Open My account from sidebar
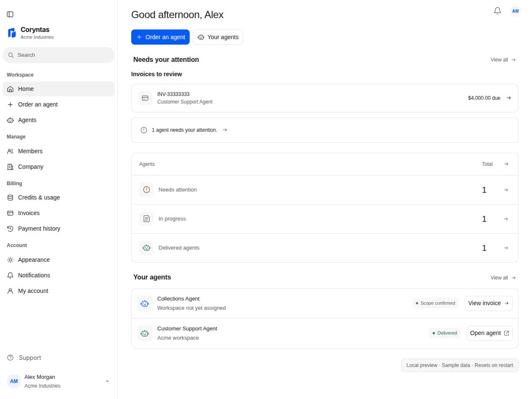The image size is (532, 399). coord(58,291)
